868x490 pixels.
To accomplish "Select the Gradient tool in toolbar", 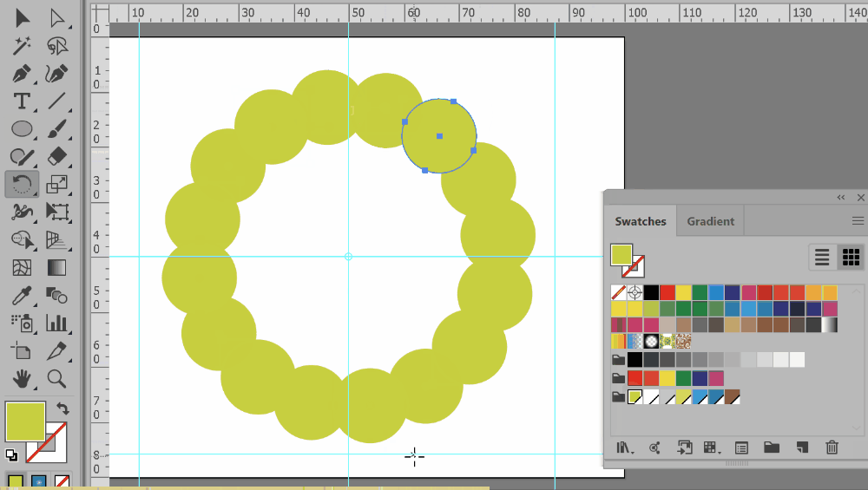I will point(56,268).
